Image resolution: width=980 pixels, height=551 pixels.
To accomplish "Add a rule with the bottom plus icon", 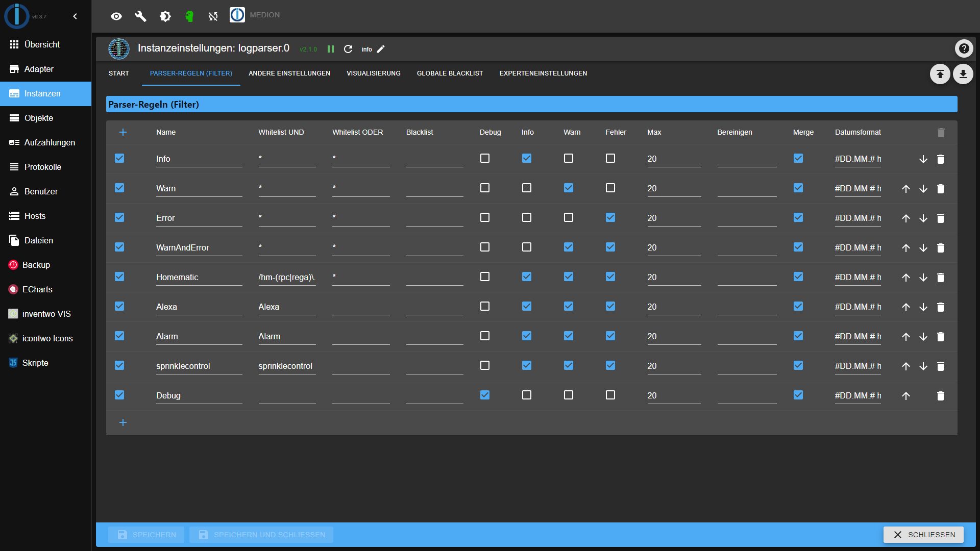I will [123, 422].
